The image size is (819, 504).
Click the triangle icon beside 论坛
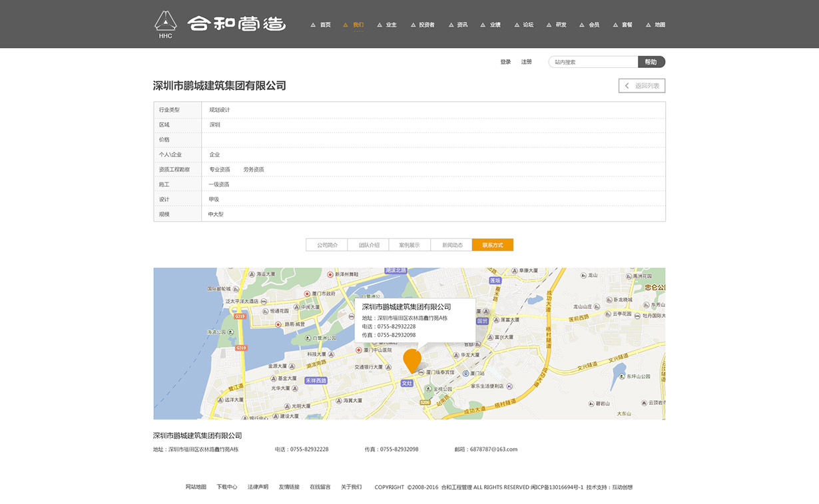(516, 25)
